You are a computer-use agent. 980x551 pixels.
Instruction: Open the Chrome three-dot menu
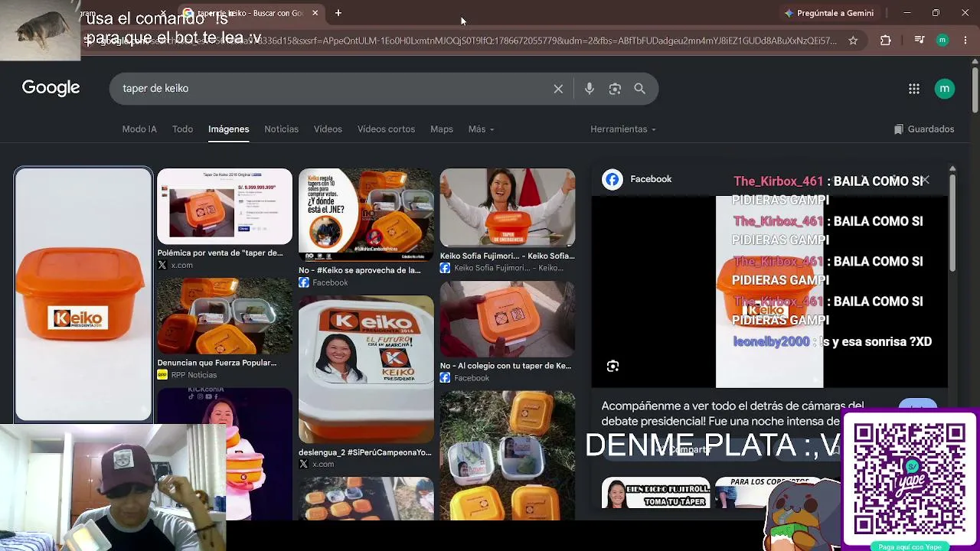point(965,41)
